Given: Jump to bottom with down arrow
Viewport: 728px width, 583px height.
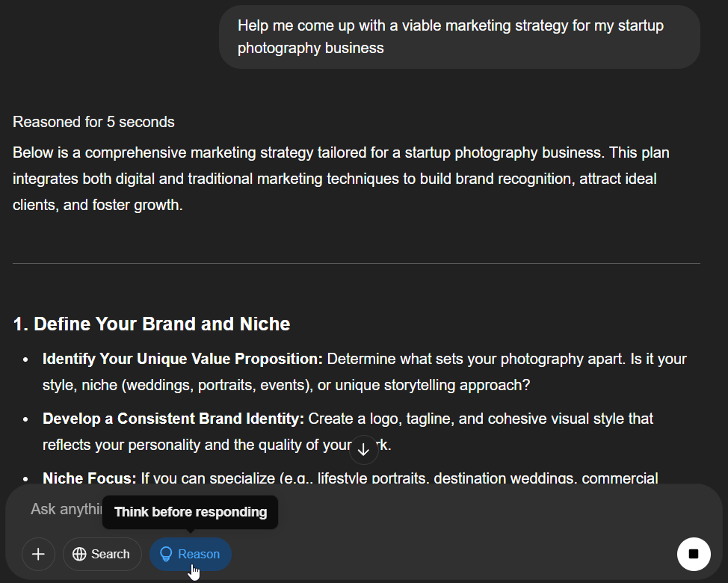Looking at the screenshot, I should click(363, 449).
